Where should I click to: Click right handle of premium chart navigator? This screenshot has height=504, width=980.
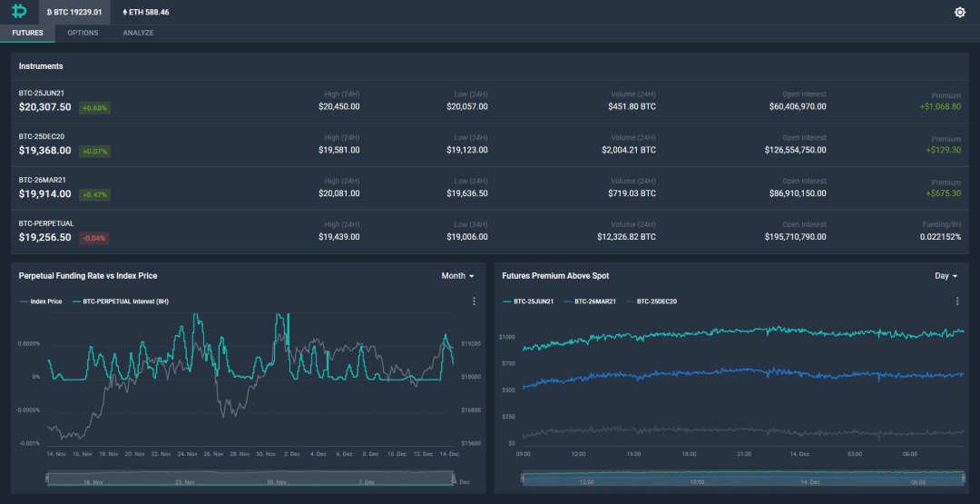point(962,478)
